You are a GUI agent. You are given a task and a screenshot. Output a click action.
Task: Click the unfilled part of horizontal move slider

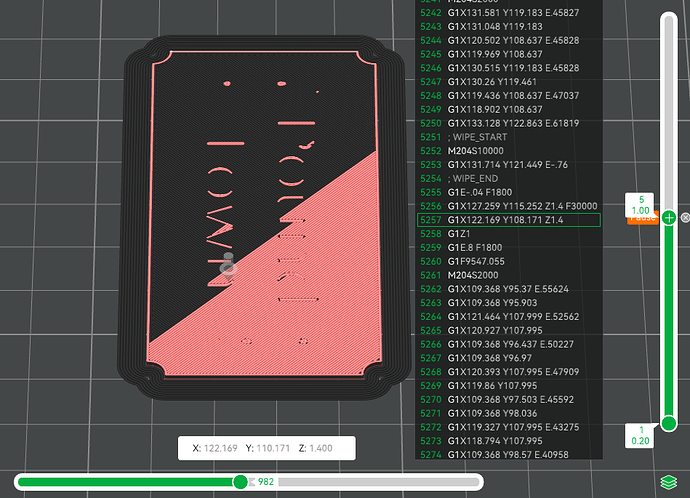pos(378,482)
